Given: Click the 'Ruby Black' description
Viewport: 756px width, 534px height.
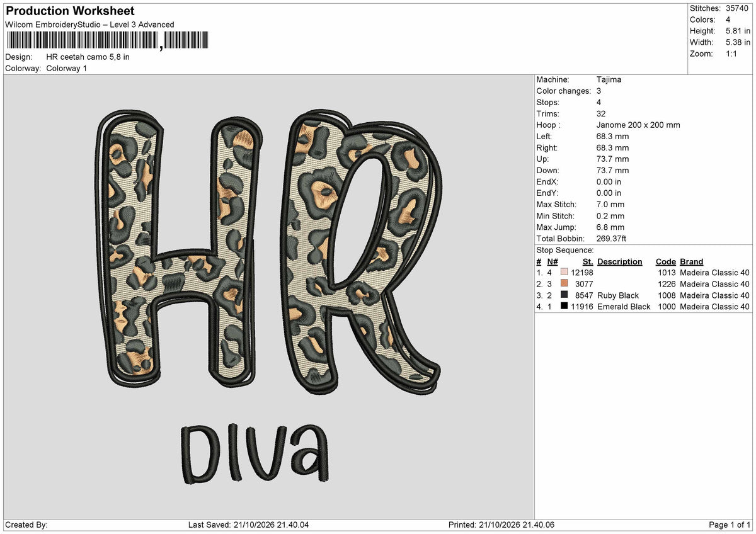Looking at the screenshot, I should coord(618,295).
